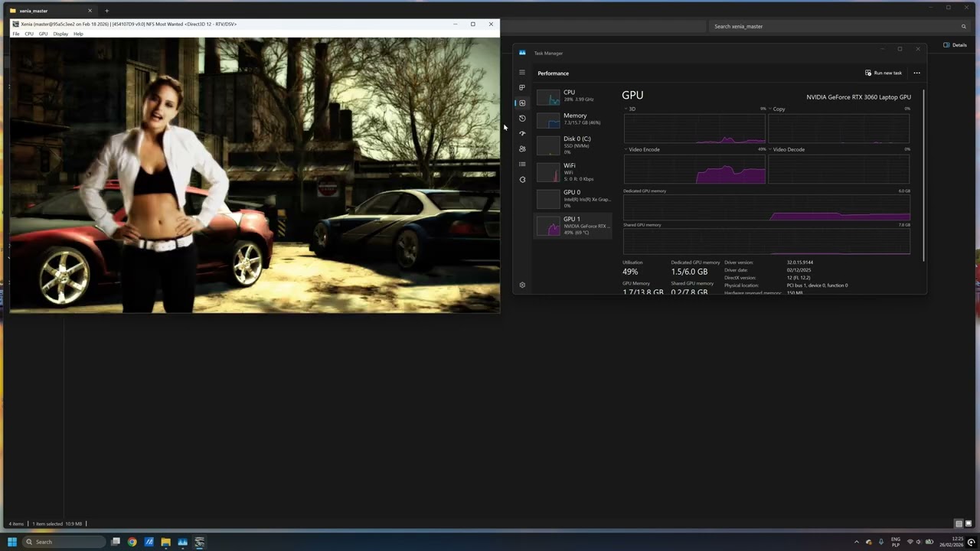Open File Explorer from the taskbar
This screenshot has width=980, height=551.
tap(165, 542)
